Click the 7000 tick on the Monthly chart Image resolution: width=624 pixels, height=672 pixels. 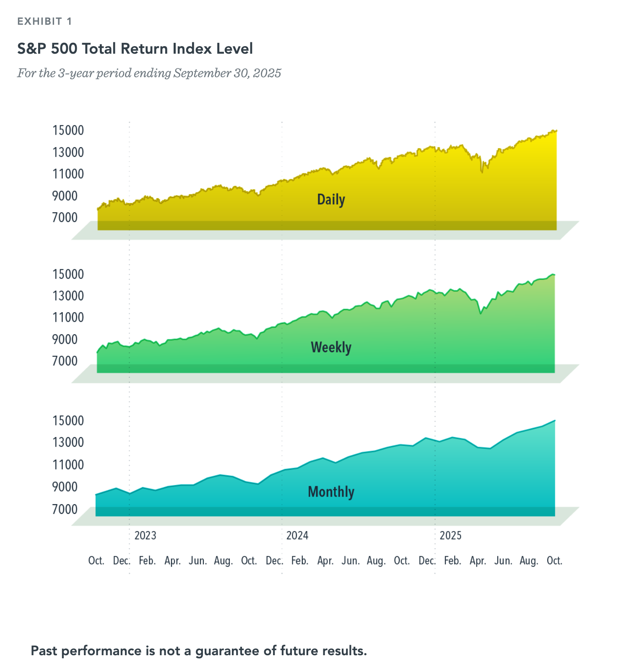coord(65,509)
